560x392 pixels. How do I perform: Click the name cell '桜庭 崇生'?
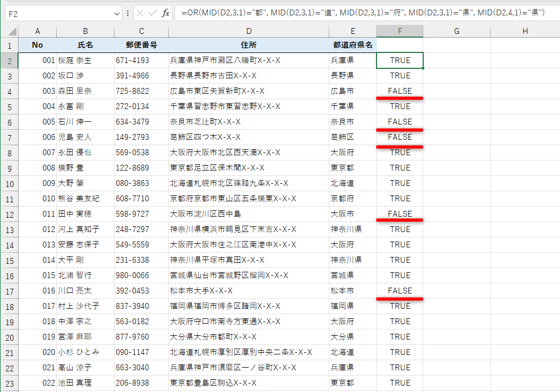click(85, 60)
